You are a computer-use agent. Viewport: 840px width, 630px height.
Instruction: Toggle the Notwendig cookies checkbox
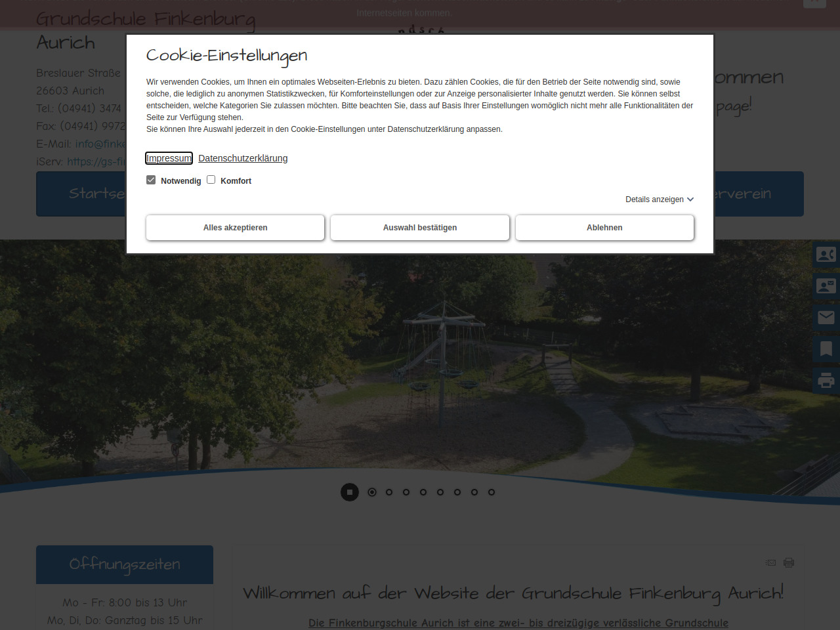click(151, 180)
